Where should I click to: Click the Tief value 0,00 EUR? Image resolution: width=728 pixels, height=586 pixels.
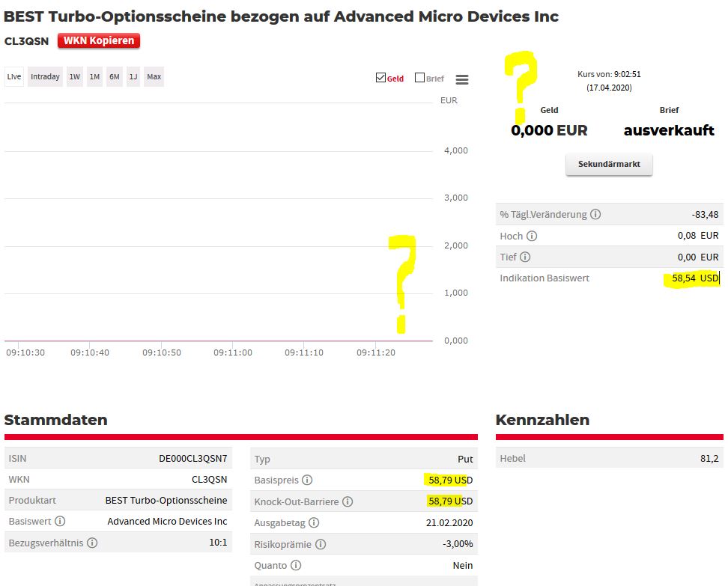(x=698, y=257)
